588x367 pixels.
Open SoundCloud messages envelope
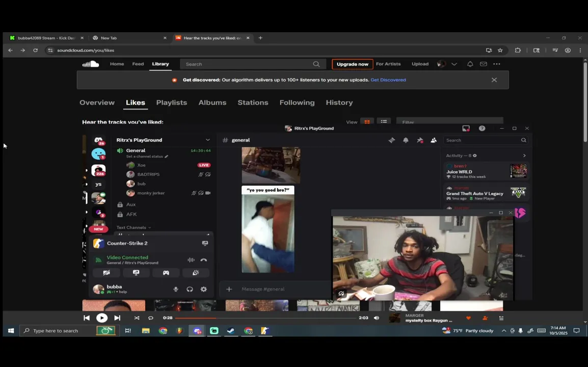click(484, 64)
